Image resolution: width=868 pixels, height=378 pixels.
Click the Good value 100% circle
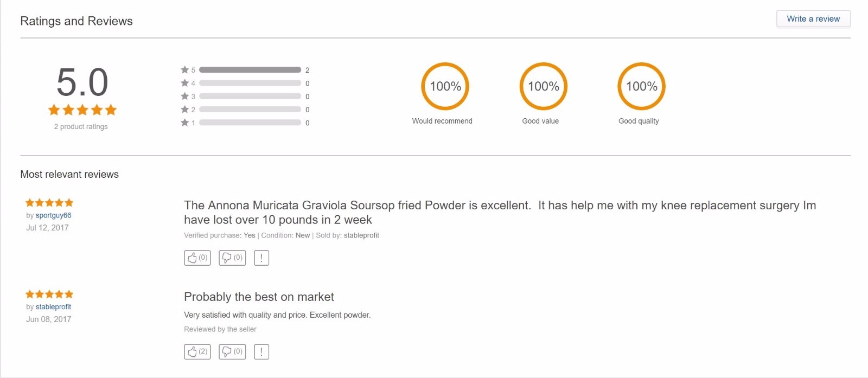(543, 86)
